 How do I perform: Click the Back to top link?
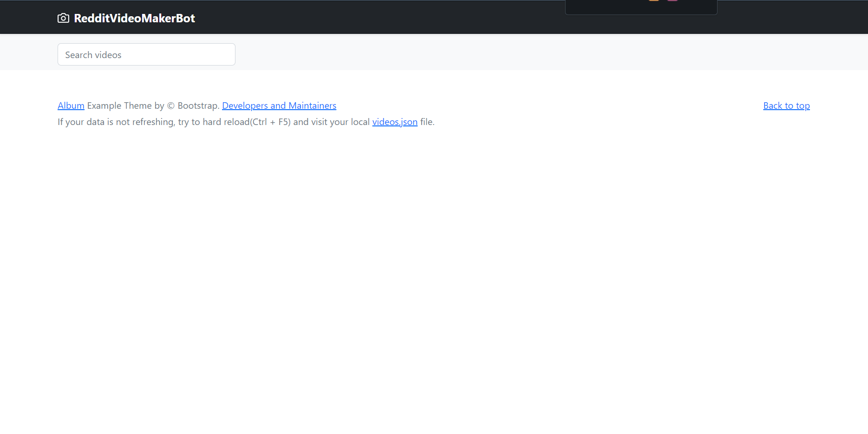click(786, 105)
